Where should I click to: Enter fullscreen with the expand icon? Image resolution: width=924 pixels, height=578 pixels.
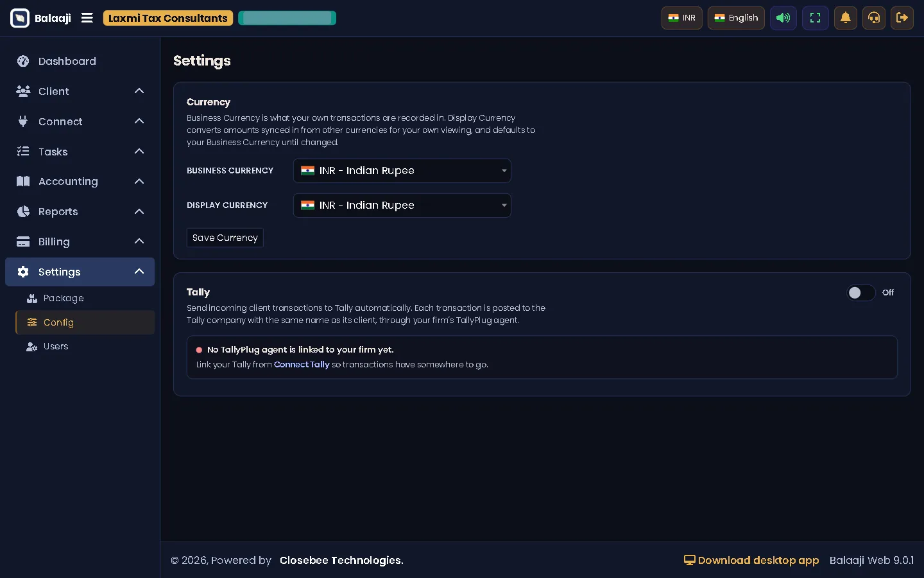pos(815,18)
